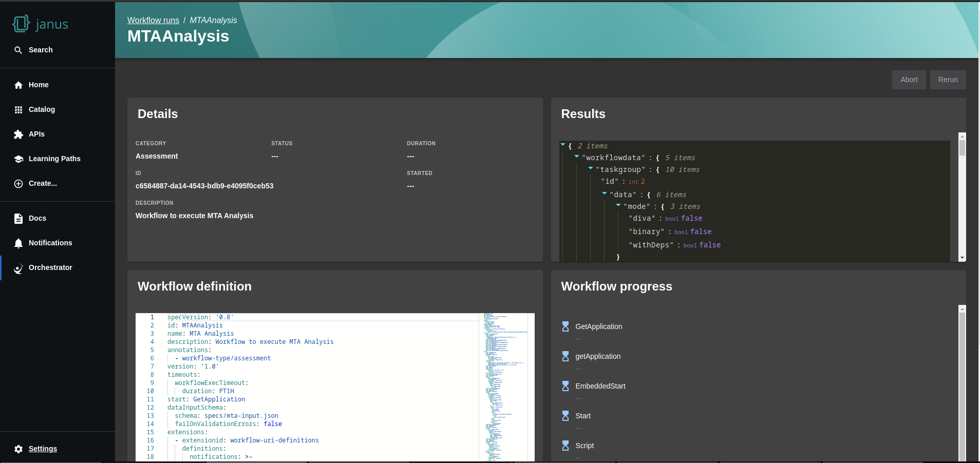
Task: Click the Catalog grid icon
Action: click(18, 109)
